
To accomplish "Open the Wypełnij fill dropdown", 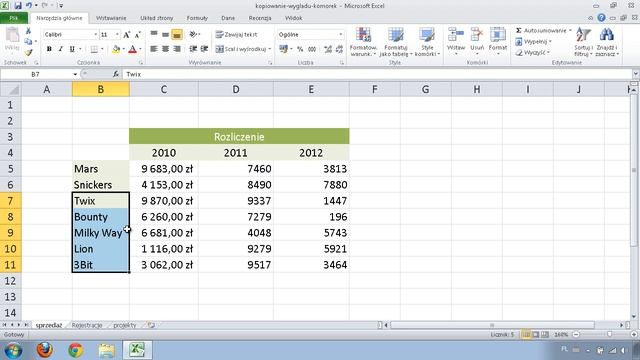I will (533, 42).
